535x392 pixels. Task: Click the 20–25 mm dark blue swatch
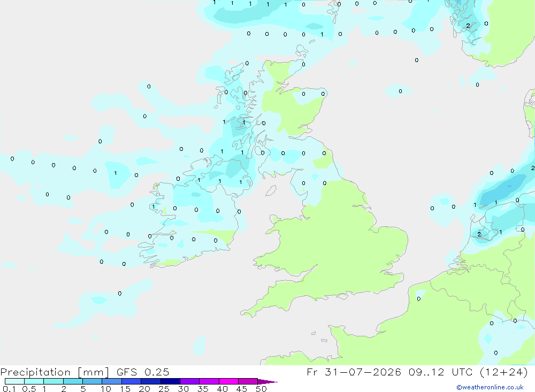[x=151, y=381]
